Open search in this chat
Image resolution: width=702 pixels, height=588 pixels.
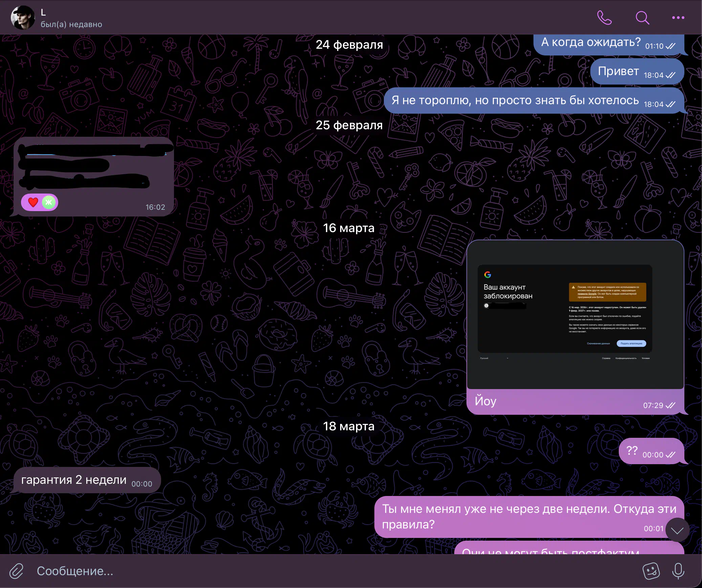click(642, 18)
